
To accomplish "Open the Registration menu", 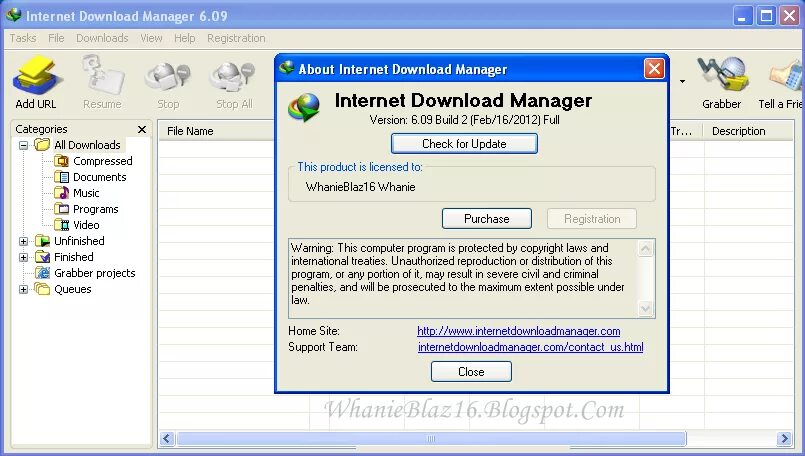I will coord(236,38).
